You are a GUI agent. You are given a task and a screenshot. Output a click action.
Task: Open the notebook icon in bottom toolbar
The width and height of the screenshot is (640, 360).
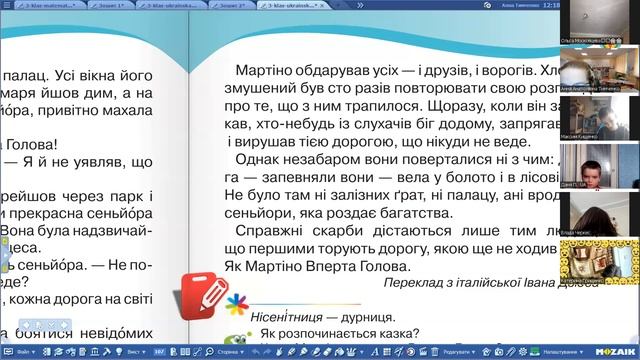point(47,351)
